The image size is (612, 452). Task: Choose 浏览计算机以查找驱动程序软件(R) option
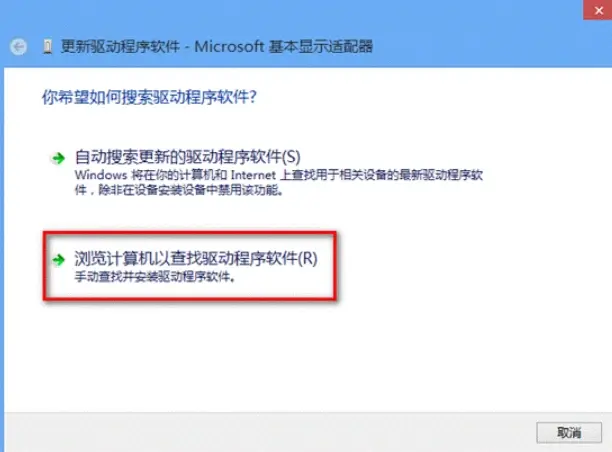coord(196,258)
